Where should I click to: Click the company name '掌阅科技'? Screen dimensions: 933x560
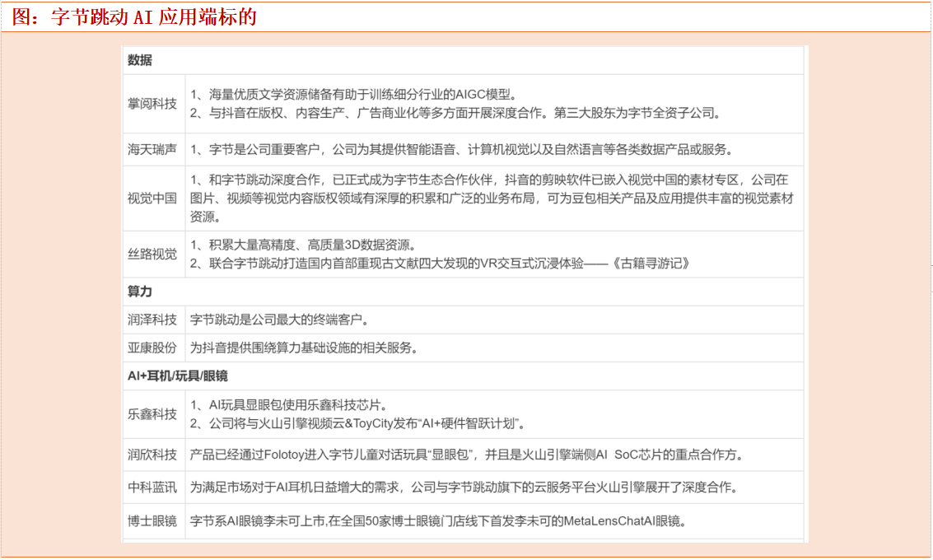pyautogui.click(x=152, y=104)
